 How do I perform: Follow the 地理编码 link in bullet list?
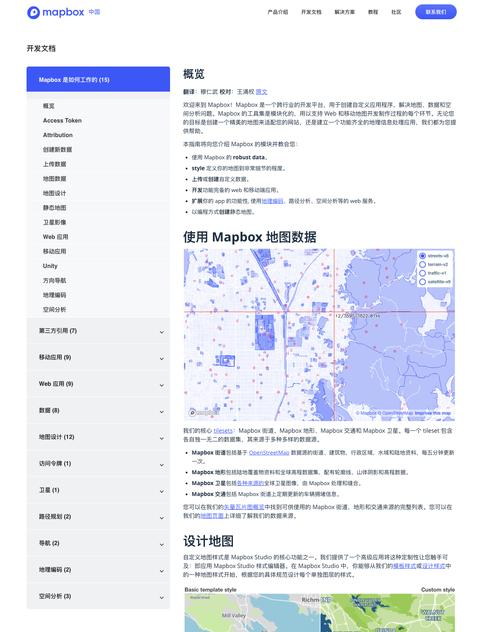pyautogui.click(x=272, y=201)
